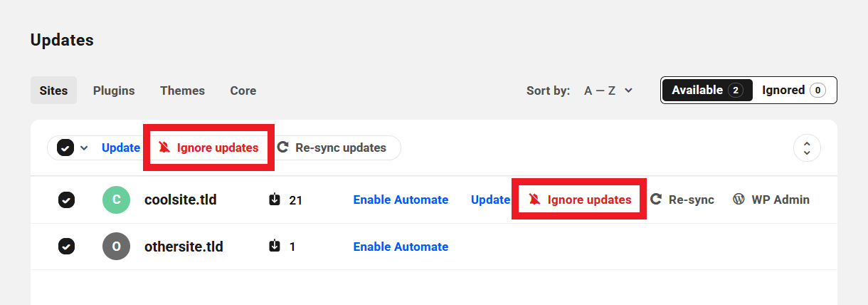Switch to the Sites tab
Screen dimensions: 868x305
[x=53, y=91]
